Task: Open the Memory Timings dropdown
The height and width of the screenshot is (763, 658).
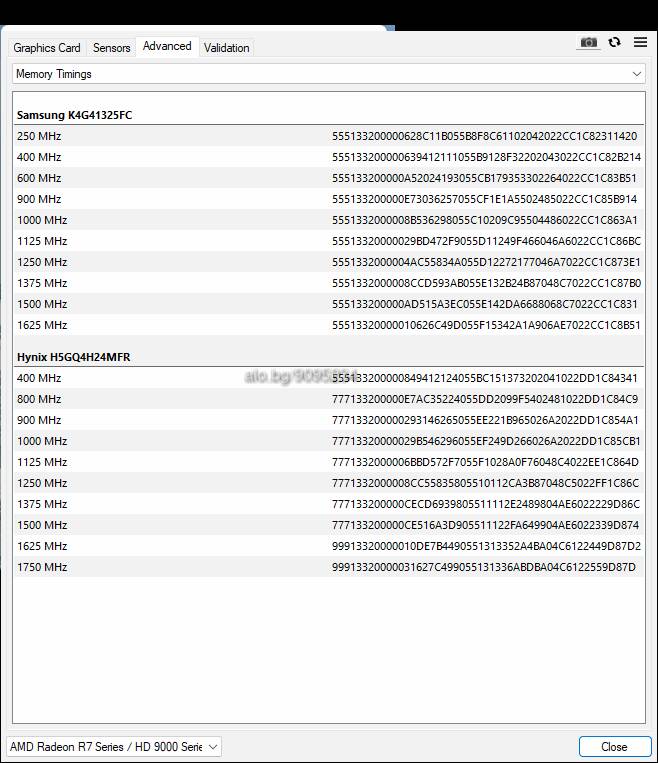Action: [329, 74]
